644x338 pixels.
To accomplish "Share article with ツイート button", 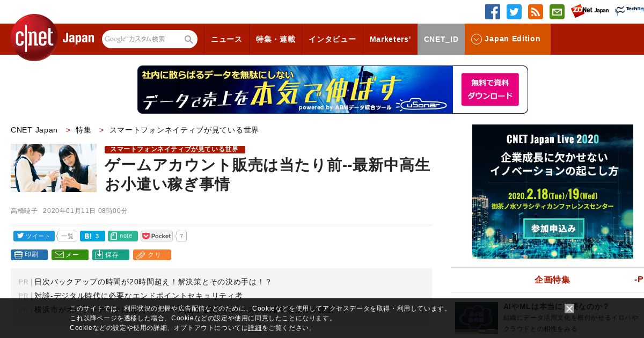I will [x=34, y=236].
